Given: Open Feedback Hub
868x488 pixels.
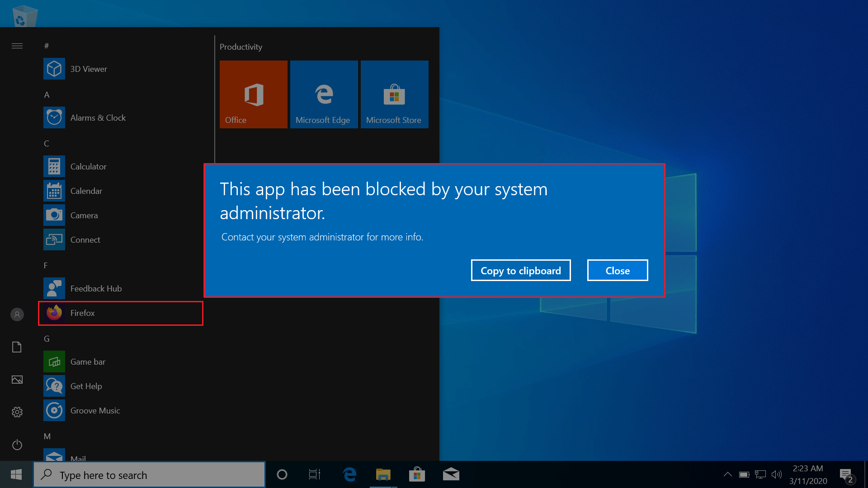Looking at the screenshot, I should click(x=120, y=288).
